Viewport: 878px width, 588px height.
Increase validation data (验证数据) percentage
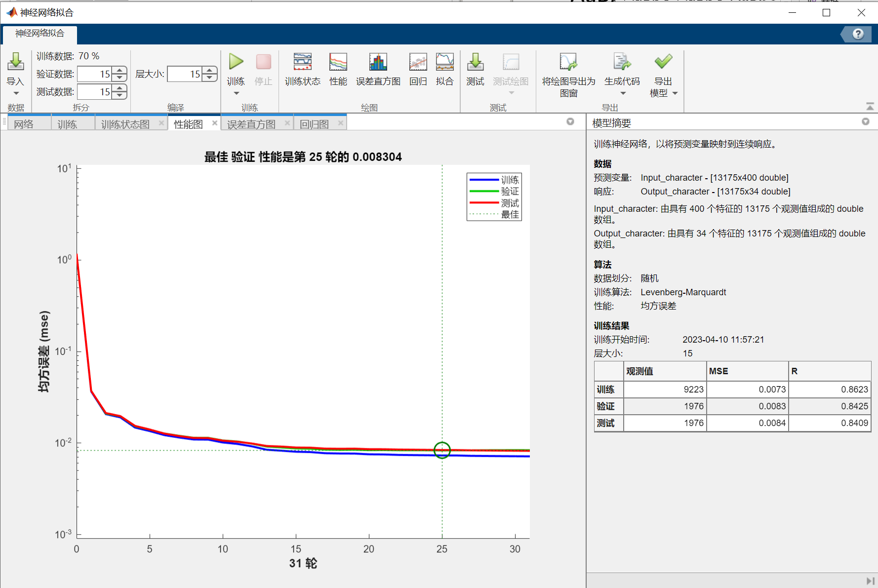tap(120, 70)
